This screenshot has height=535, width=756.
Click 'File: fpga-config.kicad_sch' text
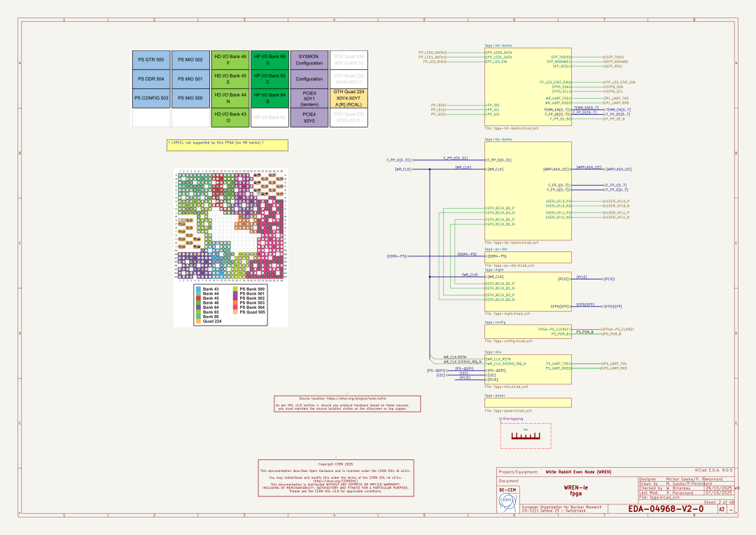[x=508, y=341]
